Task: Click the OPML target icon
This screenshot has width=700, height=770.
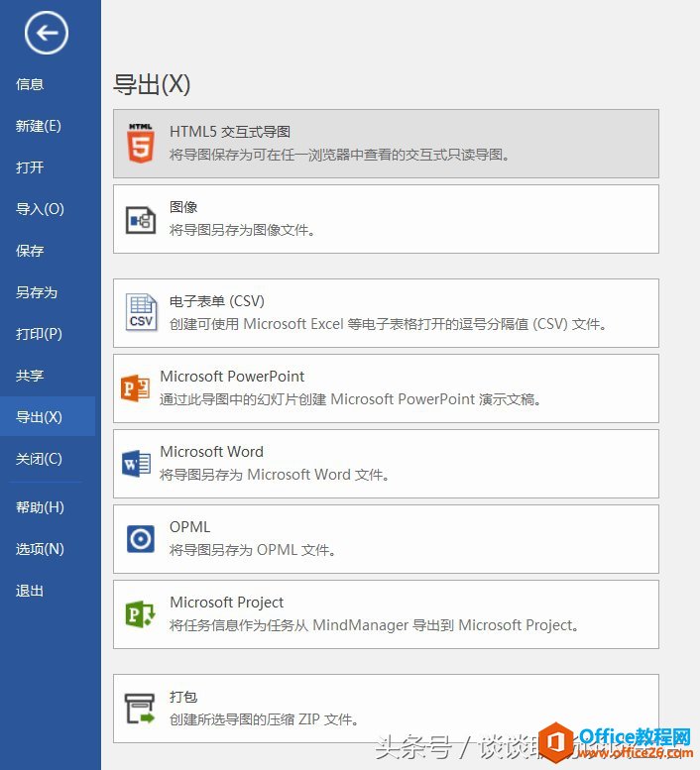Action: click(x=141, y=539)
